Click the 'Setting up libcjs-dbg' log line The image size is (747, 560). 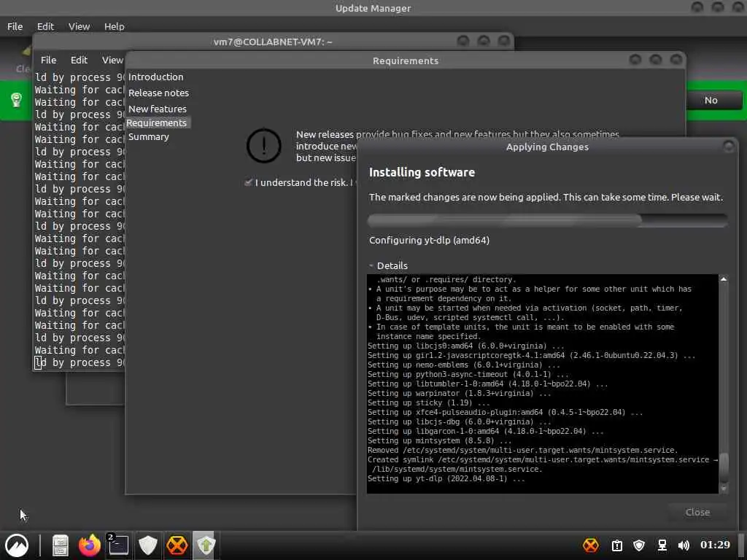460,422
